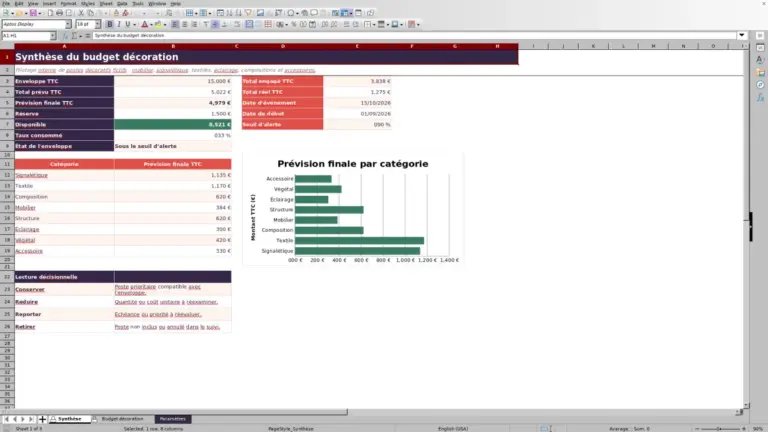
Task: Click the Align top icon
Action: click(206, 24)
